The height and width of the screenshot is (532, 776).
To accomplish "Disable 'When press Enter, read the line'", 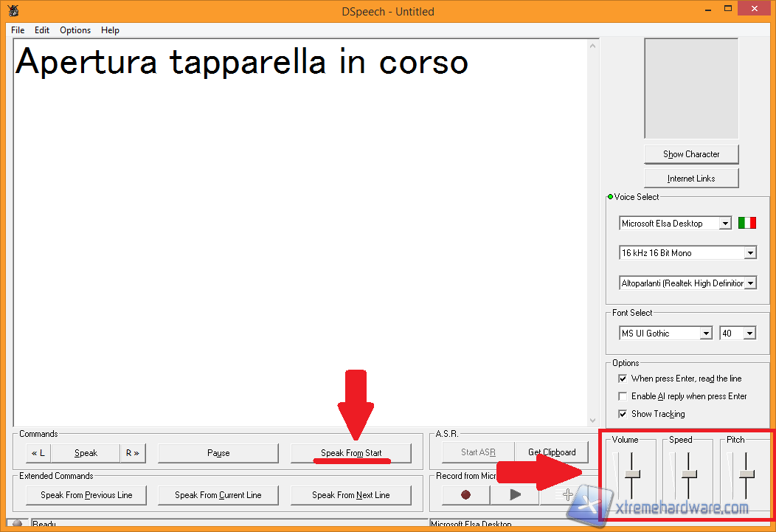I will tap(623, 379).
